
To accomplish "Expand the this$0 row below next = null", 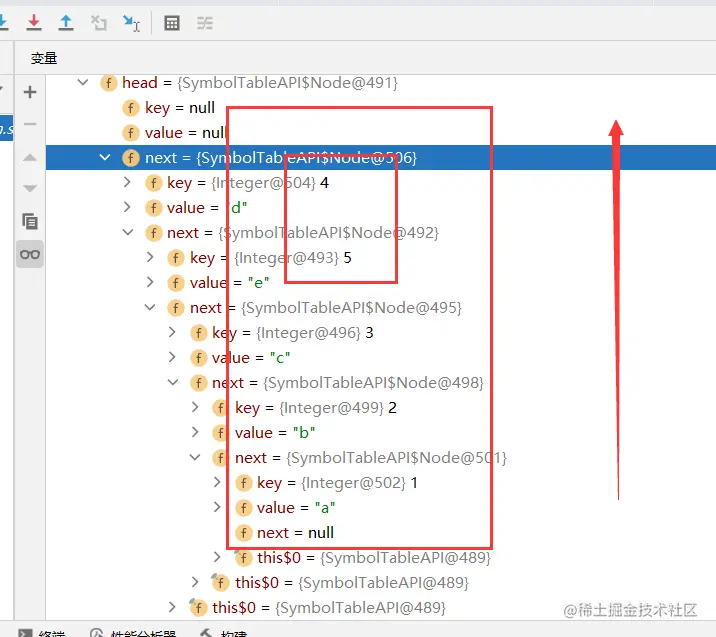I will click(x=217, y=557).
